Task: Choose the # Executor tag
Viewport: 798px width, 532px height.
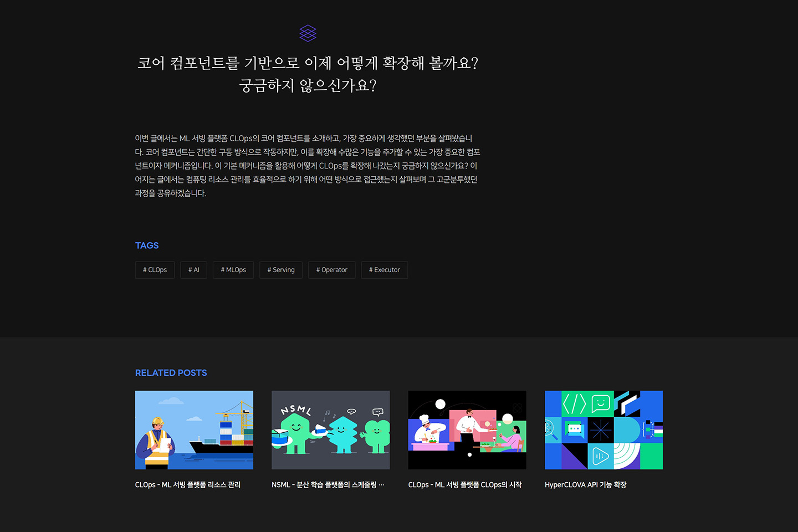Action: (x=384, y=270)
